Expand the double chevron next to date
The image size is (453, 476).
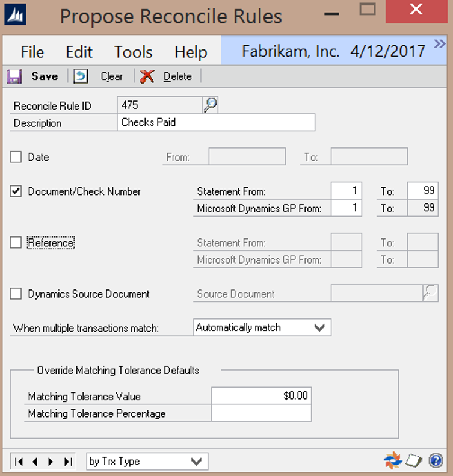click(x=439, y=44)
